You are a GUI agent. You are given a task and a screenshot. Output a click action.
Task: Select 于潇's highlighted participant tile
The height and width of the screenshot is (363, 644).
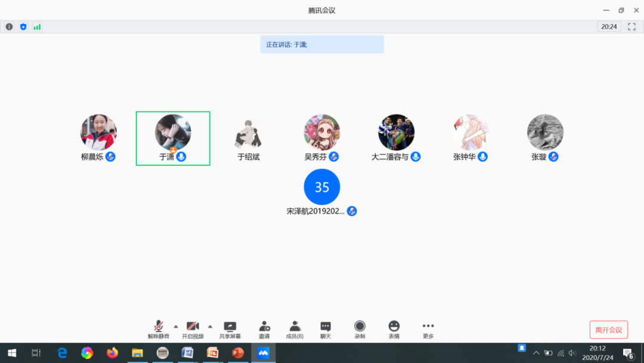point(173,139)
